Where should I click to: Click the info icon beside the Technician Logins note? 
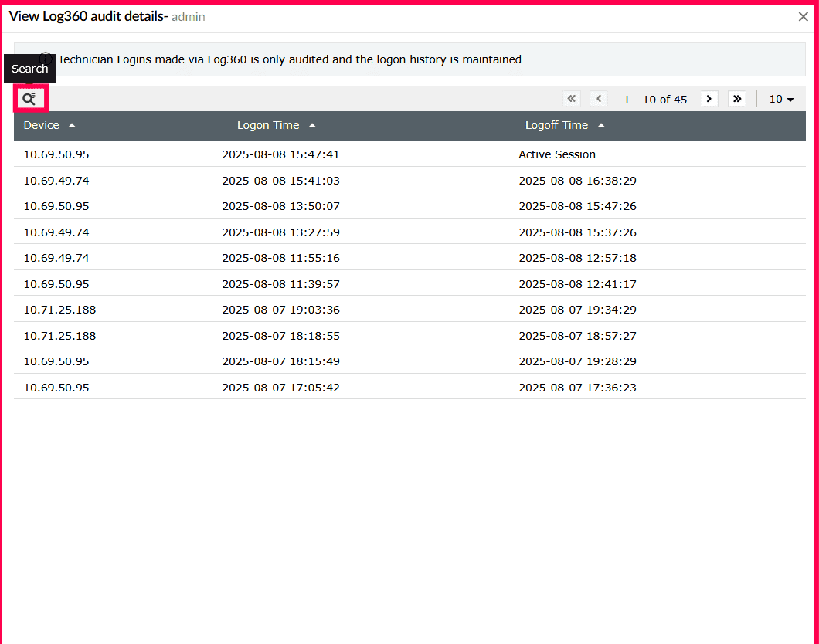point(46,58)
